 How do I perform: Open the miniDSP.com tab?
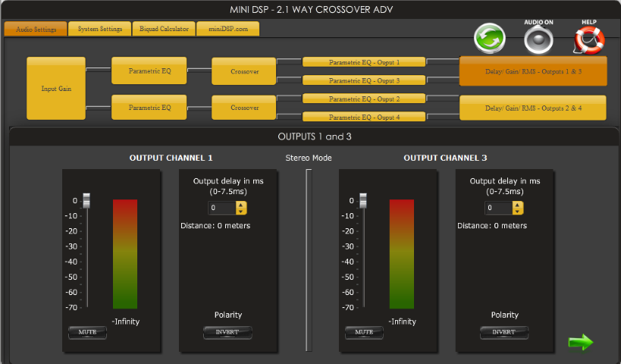click(228, 29)
